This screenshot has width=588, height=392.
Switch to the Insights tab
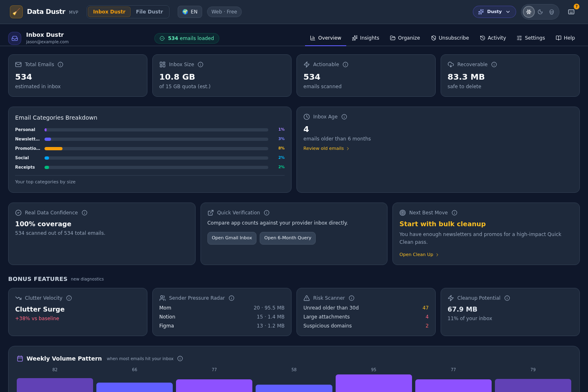coord(365,38)
